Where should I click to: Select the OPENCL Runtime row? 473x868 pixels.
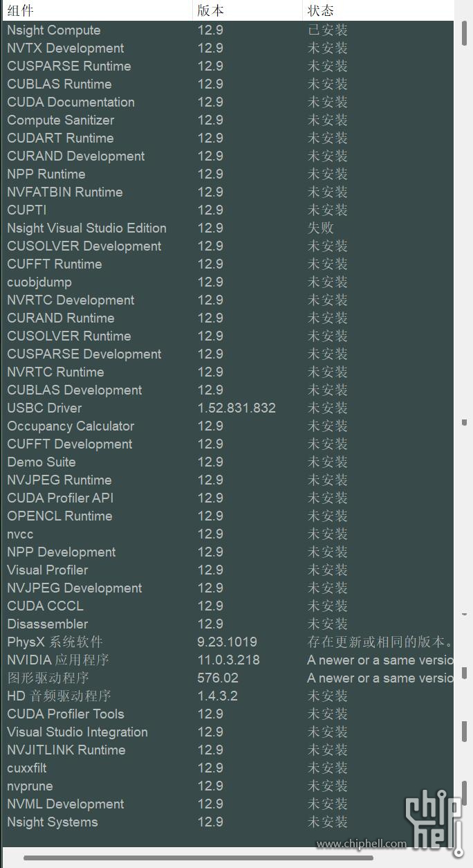pyautogui.click(x=228, y=516)
